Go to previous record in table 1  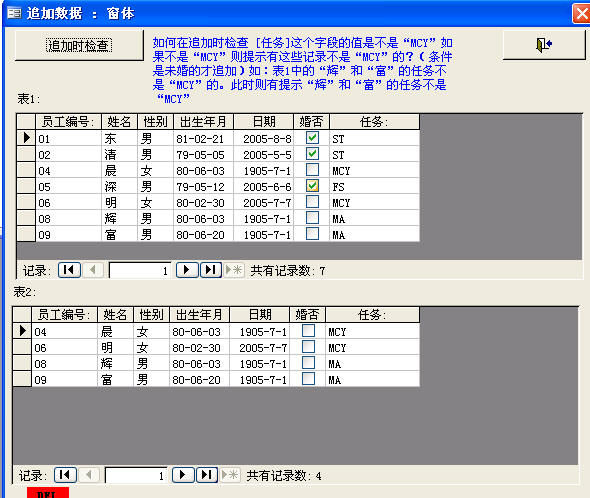click(x=92, y=270)
